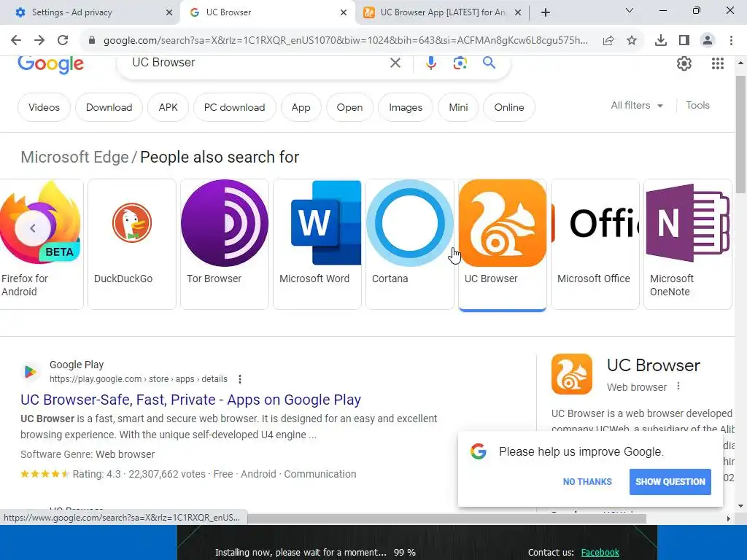Choose the PC download filter chip
747x560 pixels.
tap(234, 108)
